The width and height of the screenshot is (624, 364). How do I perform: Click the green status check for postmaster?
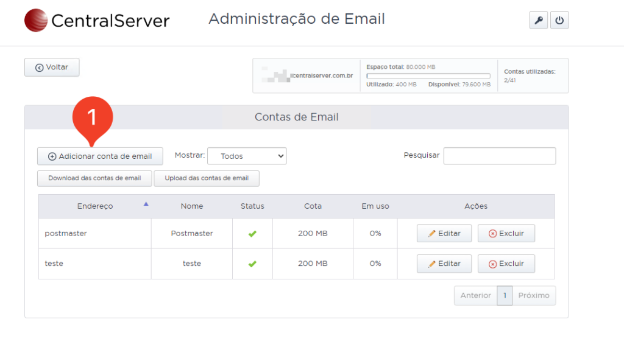(252, 233)
